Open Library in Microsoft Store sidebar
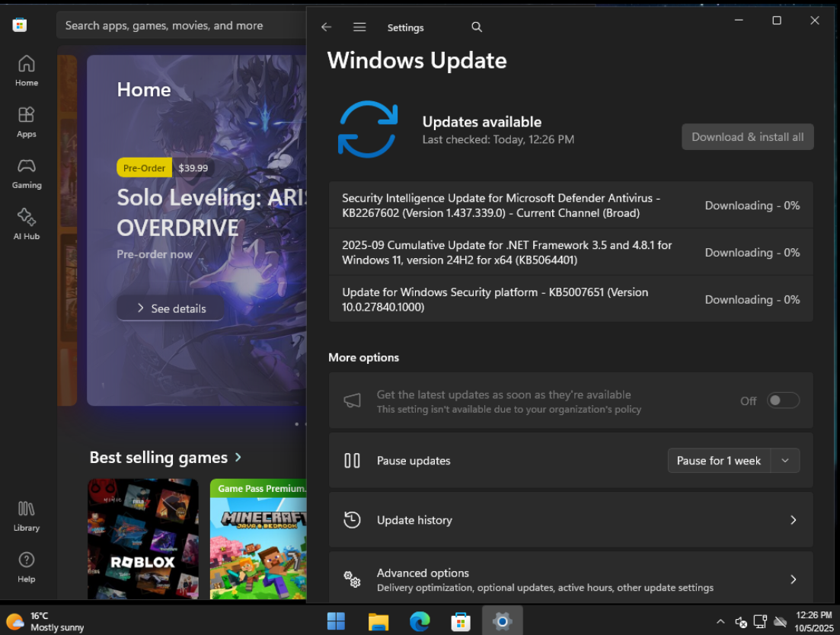The image size is (840, 635). [26, 516]
